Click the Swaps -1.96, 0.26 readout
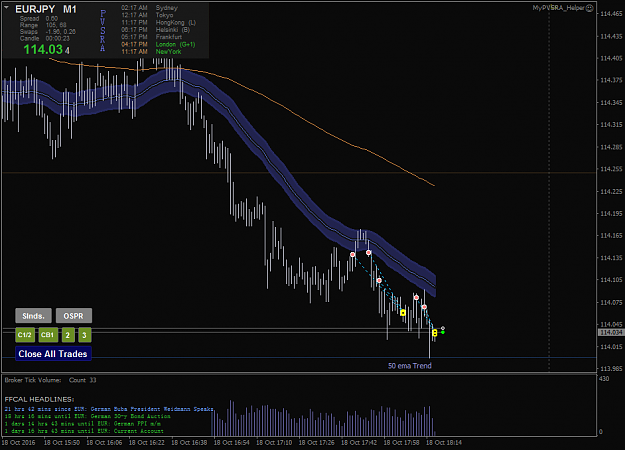 click(x=47, y=32)
